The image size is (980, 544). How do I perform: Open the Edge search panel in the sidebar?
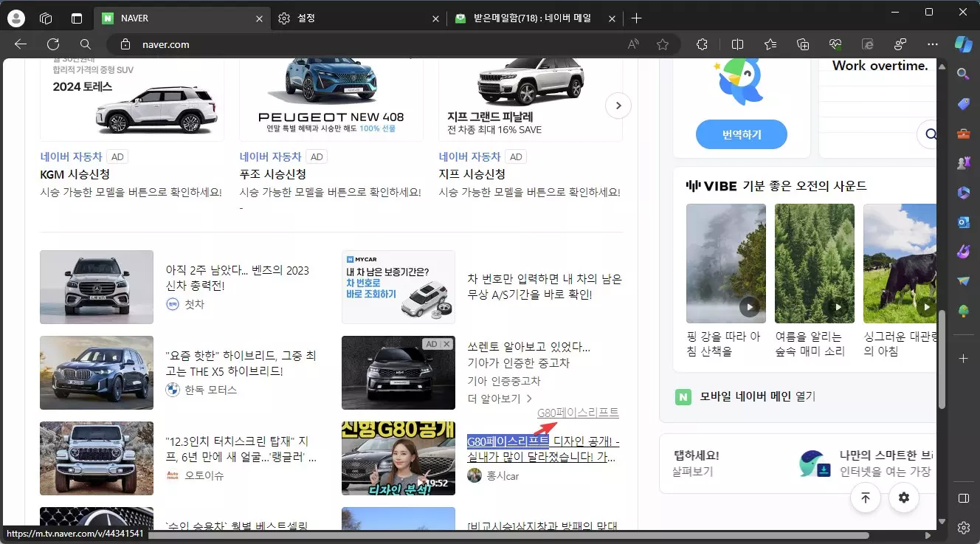click(x=964, y=74)
